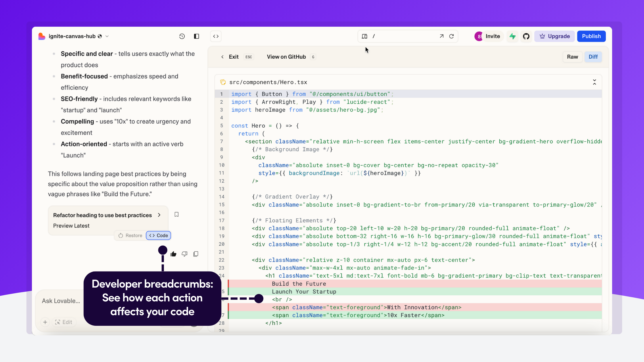Viewport: 644px width, 362px height.
Task: Click the ESC shortcut badge
Action: [249, 57]
